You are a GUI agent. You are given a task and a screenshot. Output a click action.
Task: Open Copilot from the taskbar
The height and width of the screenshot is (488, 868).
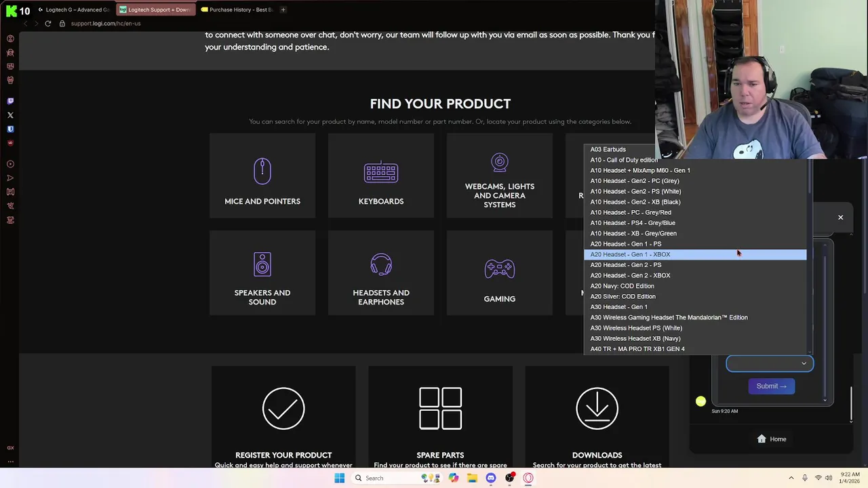coord(454,478)
